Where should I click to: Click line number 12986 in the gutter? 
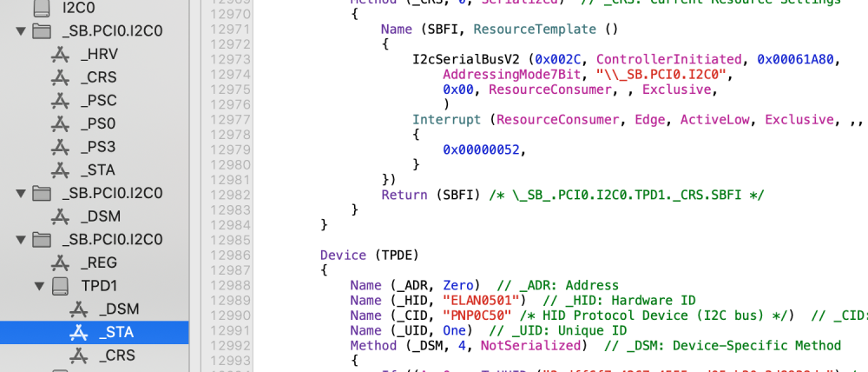tap(227, 255)
